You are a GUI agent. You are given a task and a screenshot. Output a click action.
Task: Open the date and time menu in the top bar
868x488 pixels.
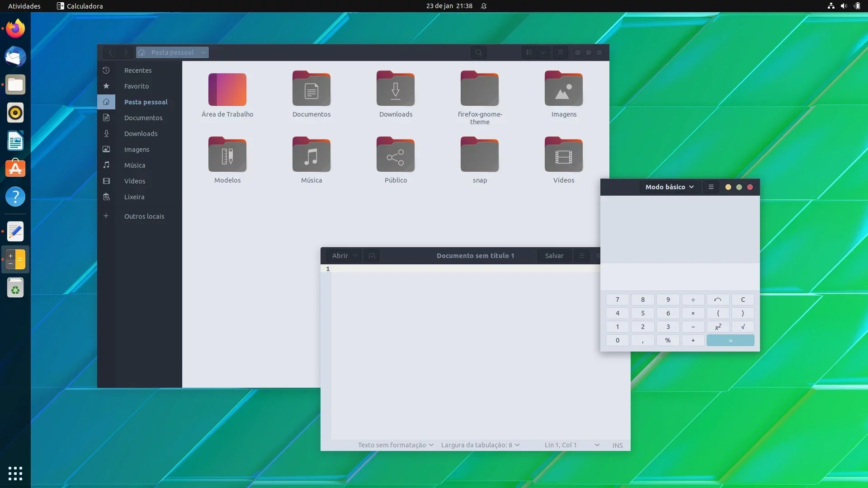pyautogui.click(x=449, y=6)
